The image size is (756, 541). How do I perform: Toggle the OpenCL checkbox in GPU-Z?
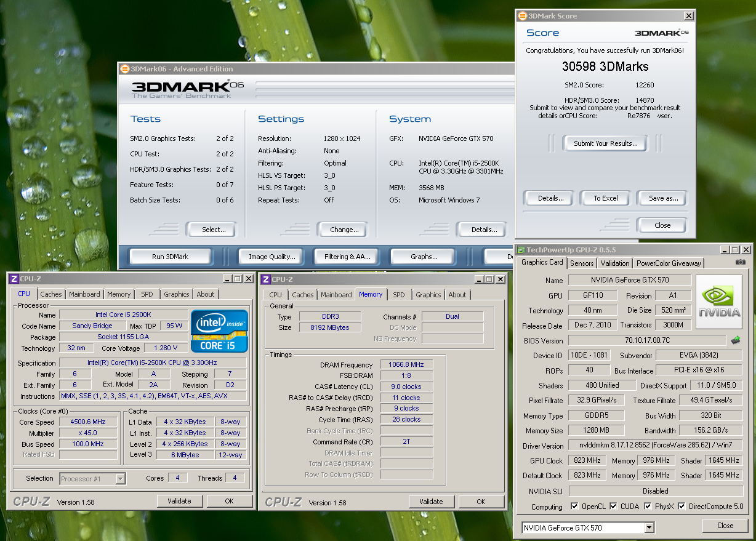tap(574, 507)
